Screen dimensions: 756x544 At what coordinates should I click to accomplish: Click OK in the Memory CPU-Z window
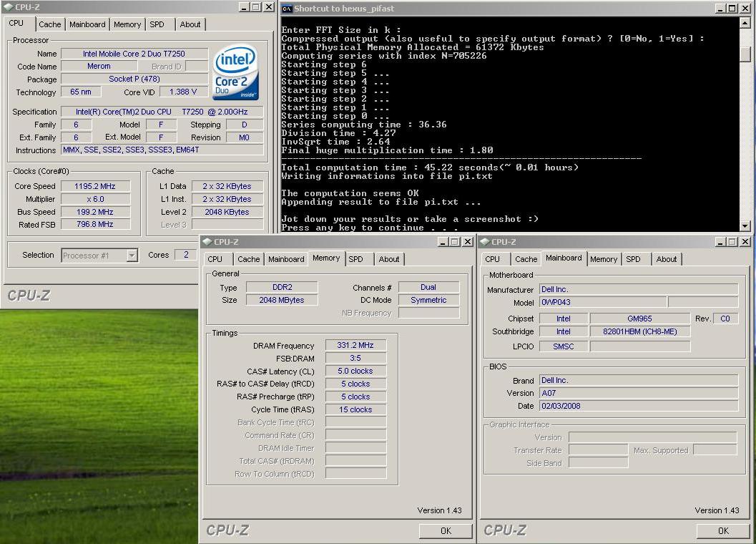(x=446, y=530)
